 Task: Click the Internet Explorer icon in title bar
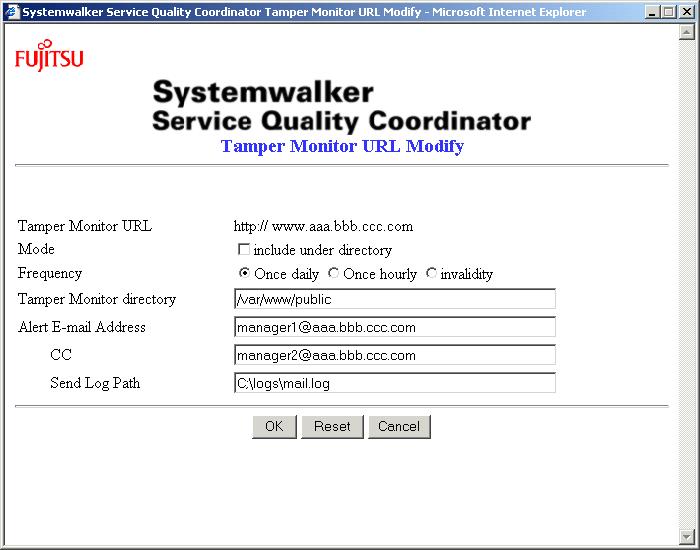(12, 12)
